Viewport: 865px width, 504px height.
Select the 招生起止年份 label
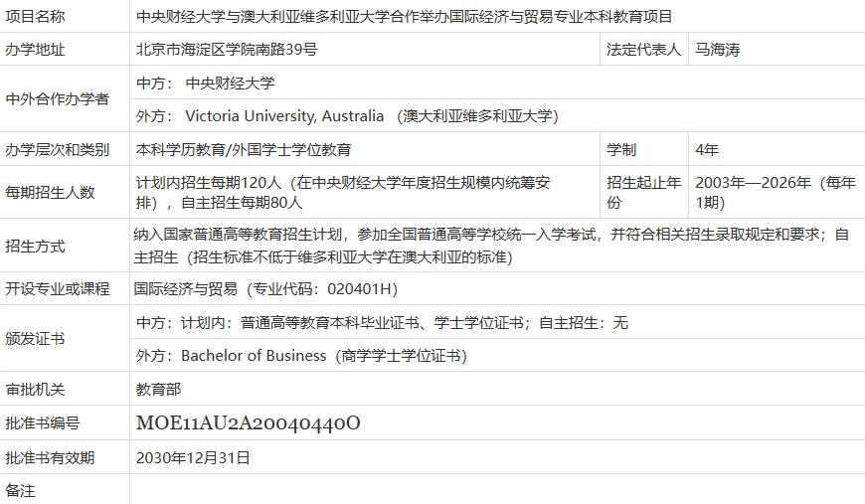pyautogui.click(x=644, y=193)
